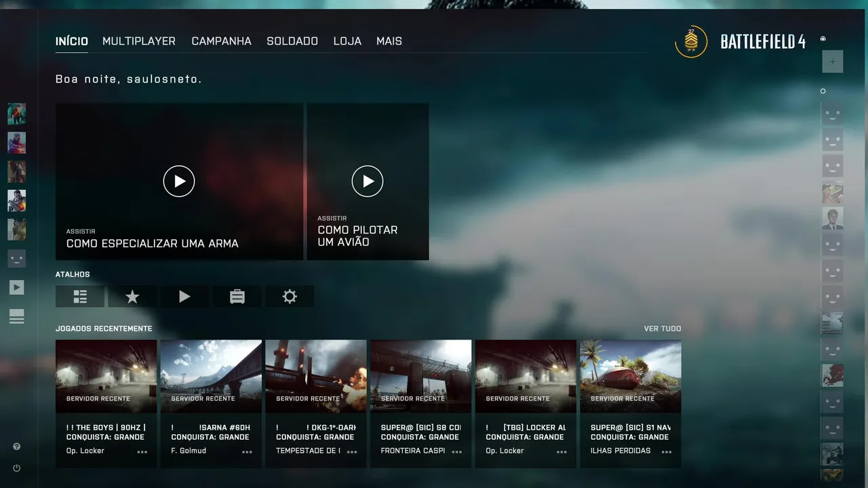Viewport: 868px width, 488px height.
Task: Click the small icon right of Battlefield 4 logo
Action: click(x=823, y=39)
